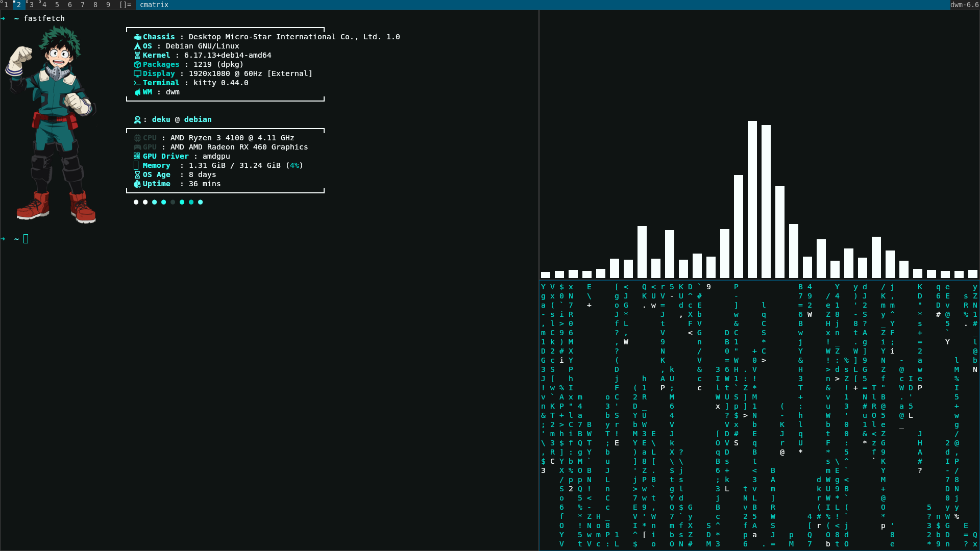Click '1219 (dpkg)' package count
This screenshot has height=551, width=980.
218,64
